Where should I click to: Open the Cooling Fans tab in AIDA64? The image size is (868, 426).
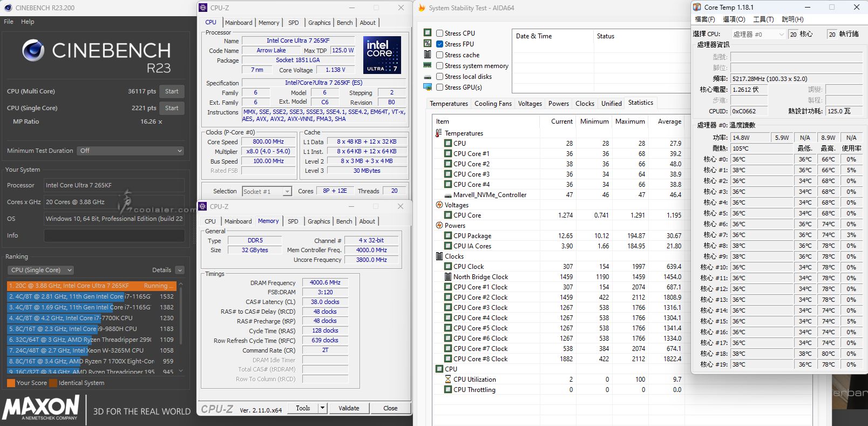(x=493, y=104)
